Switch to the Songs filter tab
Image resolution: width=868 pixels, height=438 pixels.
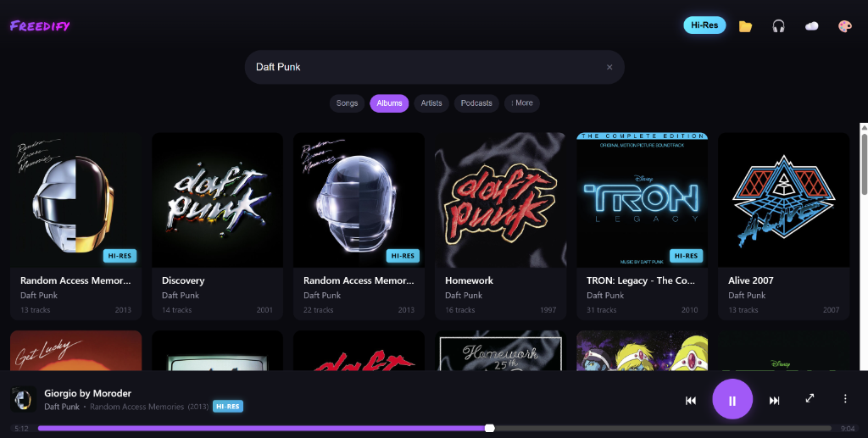[347, 103]
